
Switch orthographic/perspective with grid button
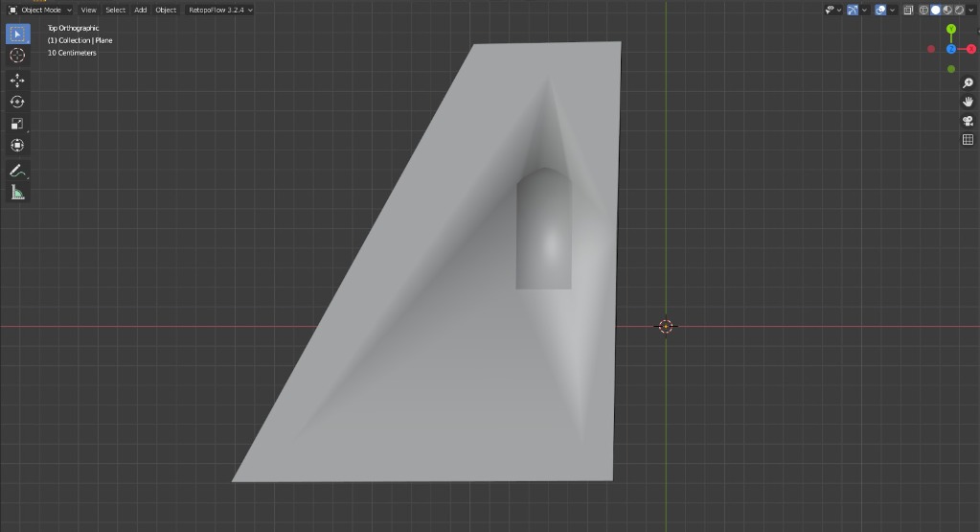click(x=968, y=140)
